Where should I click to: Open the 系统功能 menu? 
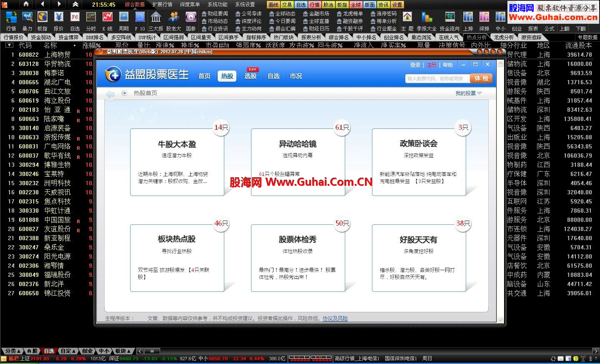click(218, 5)
